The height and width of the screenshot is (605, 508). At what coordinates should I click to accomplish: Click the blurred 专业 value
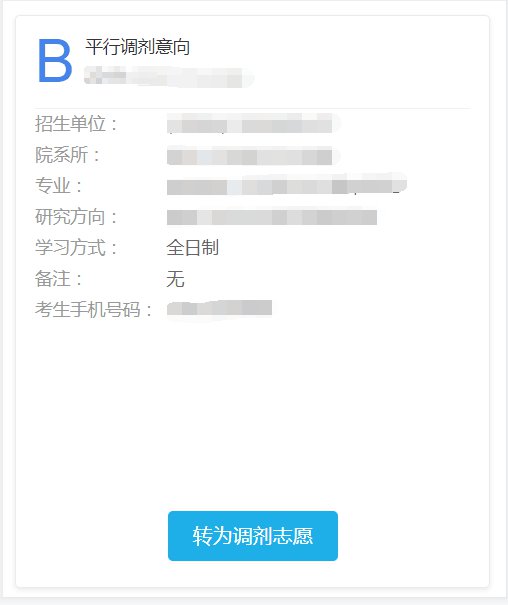(x=287, y=184)
